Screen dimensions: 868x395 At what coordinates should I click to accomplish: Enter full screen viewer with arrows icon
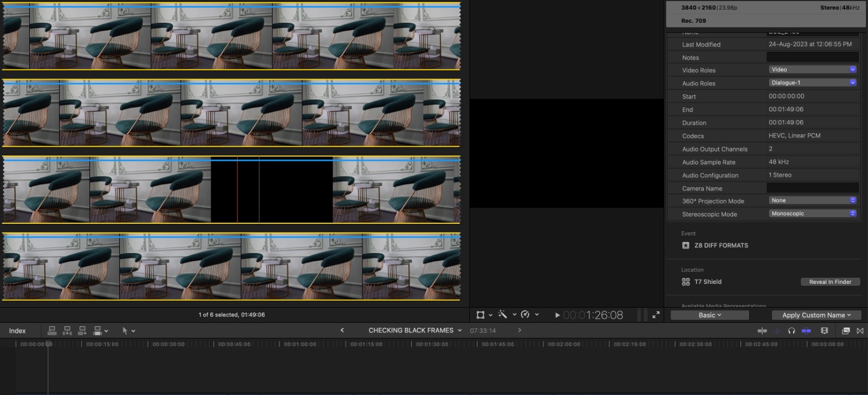[x=656, y=315]
